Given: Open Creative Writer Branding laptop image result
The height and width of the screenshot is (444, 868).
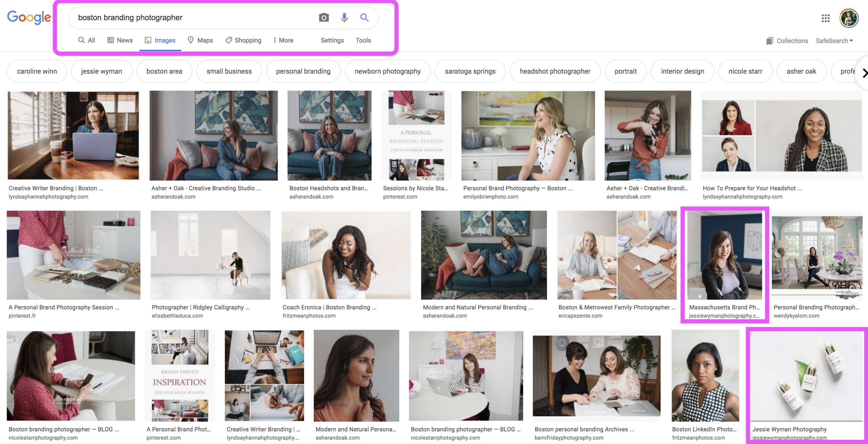Looking at the screenshot, I should [x=73, y=135].
